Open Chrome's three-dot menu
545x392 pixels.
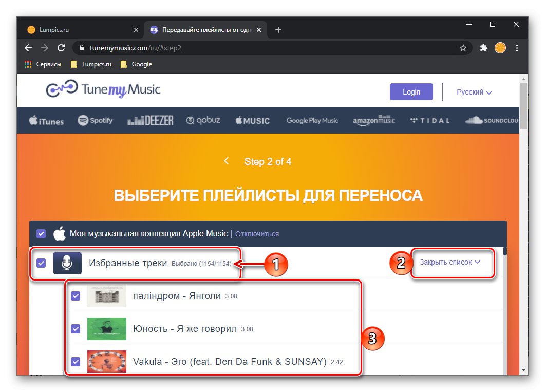tap(517, 48)
